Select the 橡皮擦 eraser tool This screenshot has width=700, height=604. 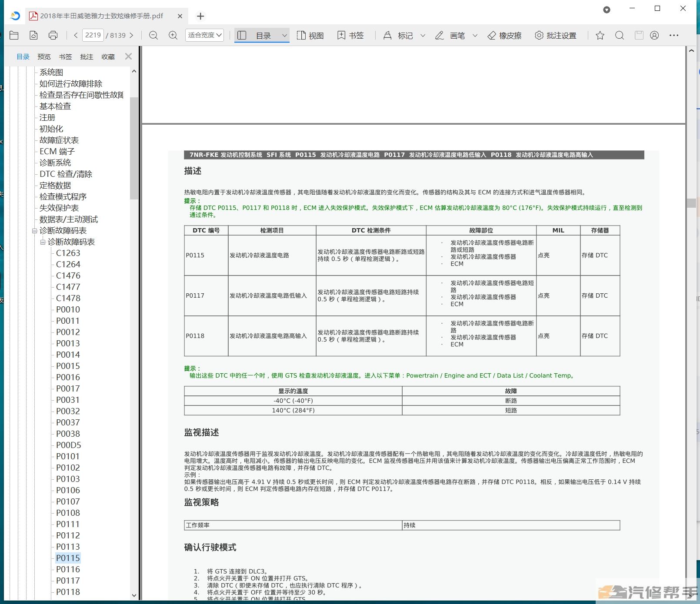click(504, 35)
